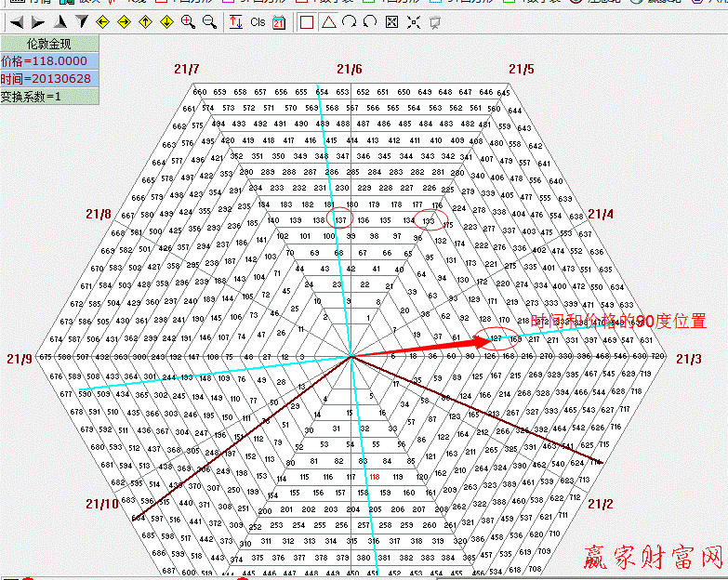
Task: Open the calendar 21 date icon
Action: click(x=279, y=22)
